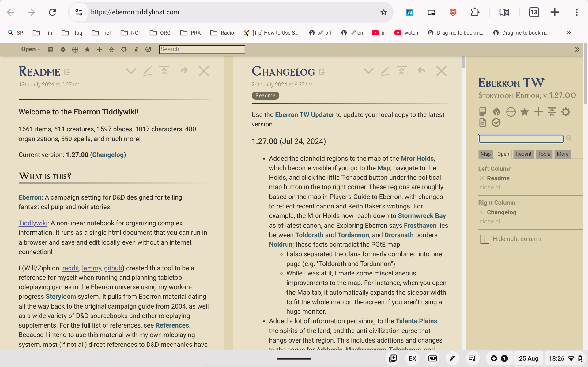The height and width of the screenshot is (367, 588).
Task: Toggle the Hide right column option
Action: (x=510, y=239)
